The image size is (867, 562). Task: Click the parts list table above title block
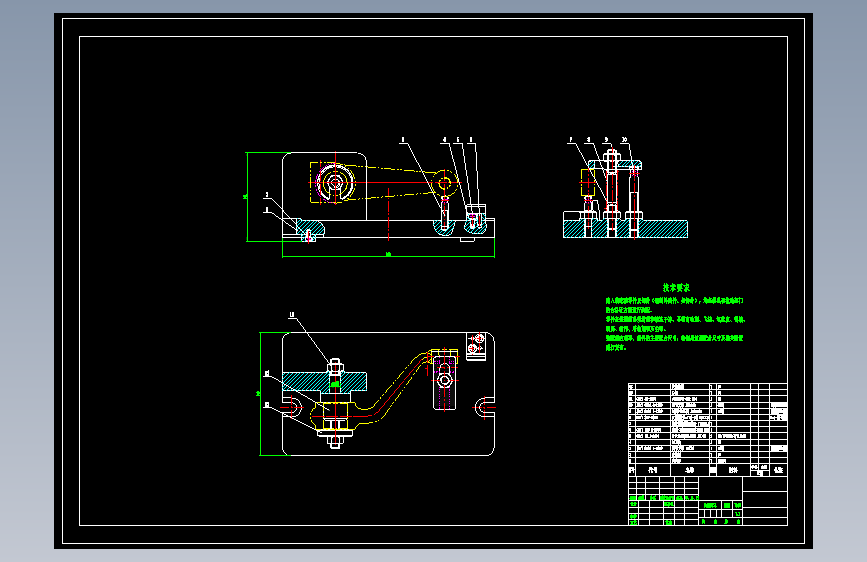point(708,429)
